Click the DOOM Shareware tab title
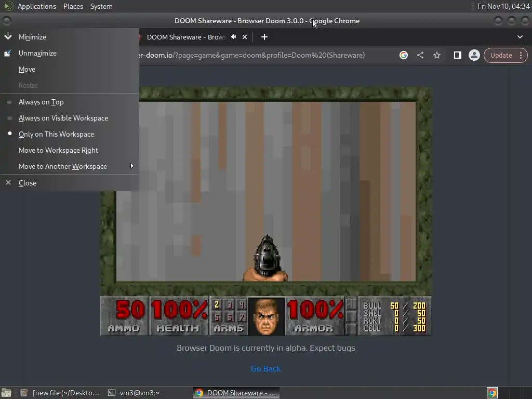The height and width of the screenshot is (399, 532). click(x=186, y=37)
